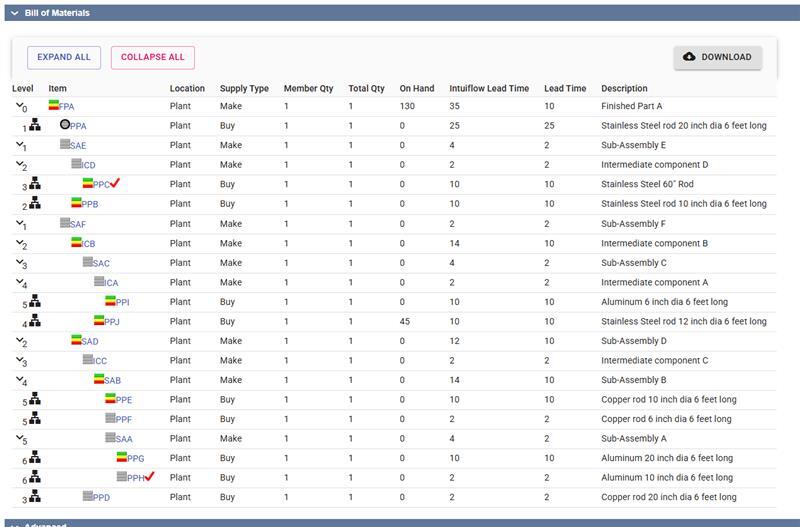Click the tri-color buffer swatch beside ICB
The width and height of the screenshot is (800, 527).
(x=77, y=242)
